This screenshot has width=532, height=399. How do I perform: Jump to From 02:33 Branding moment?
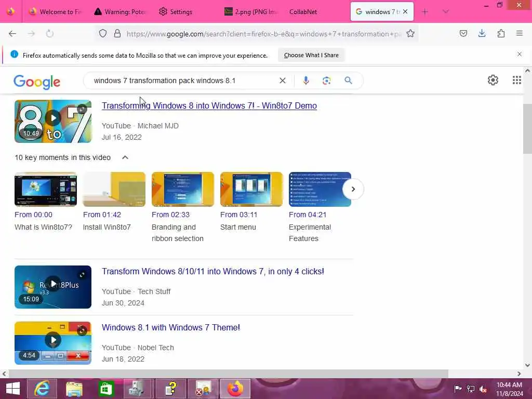tap(170, 215)
